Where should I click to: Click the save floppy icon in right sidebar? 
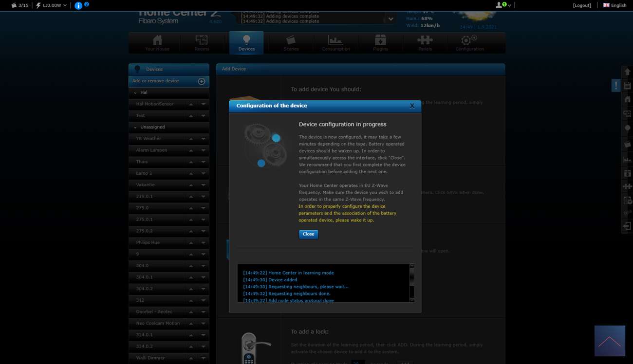(x=627, y=86)
